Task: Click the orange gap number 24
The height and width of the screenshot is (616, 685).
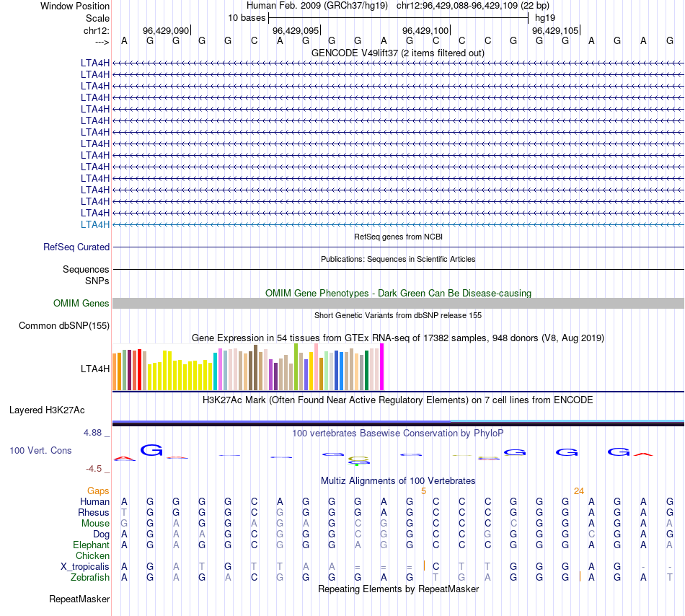Action: coord(578,491)
